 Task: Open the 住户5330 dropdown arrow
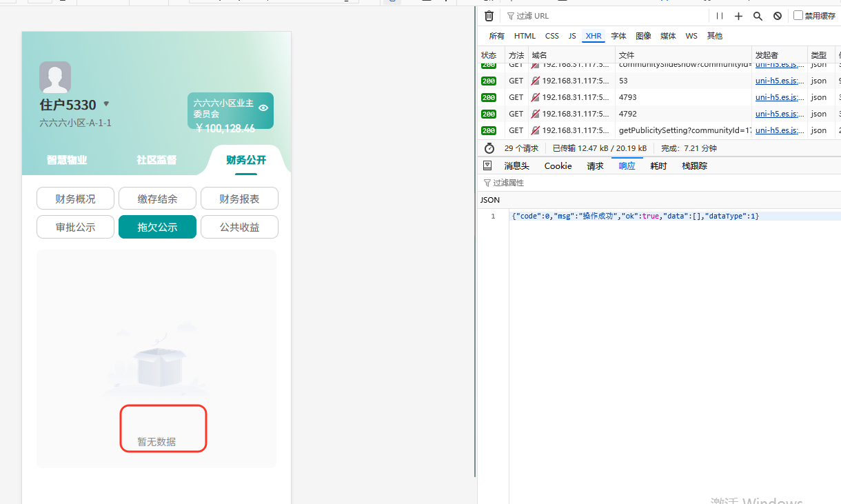point(107,103)
